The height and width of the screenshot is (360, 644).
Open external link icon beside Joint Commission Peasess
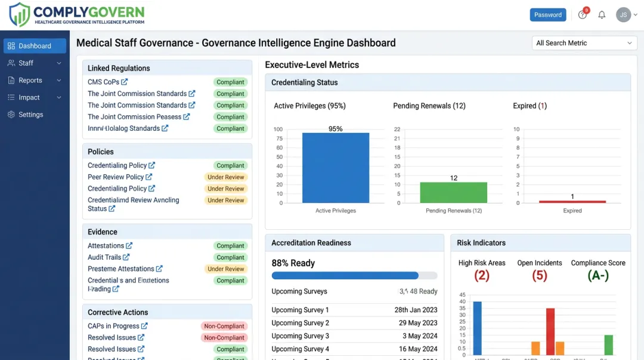(x=187, y=117)
